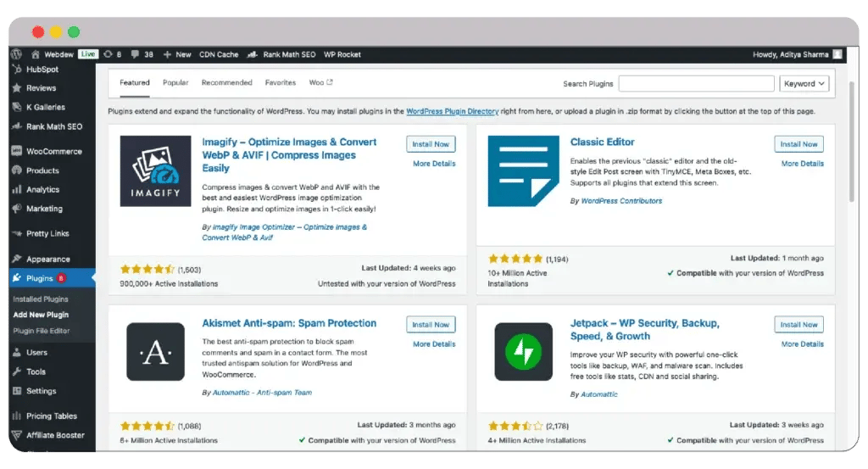Open the updates refresh icon showing 8
This screenshot has width=868, height=469.
click(x=108, y=54)
